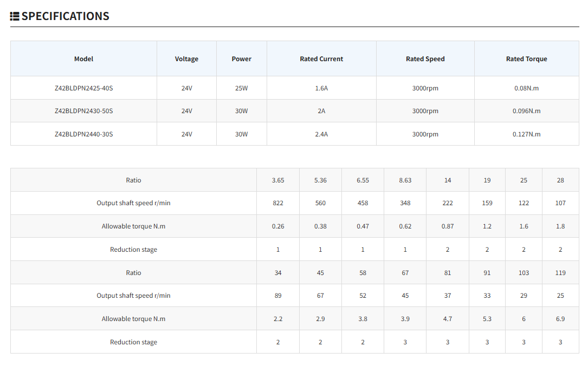Select the Rated Speed column header
The image size is (588, 366).
click(x=425, y=59)
